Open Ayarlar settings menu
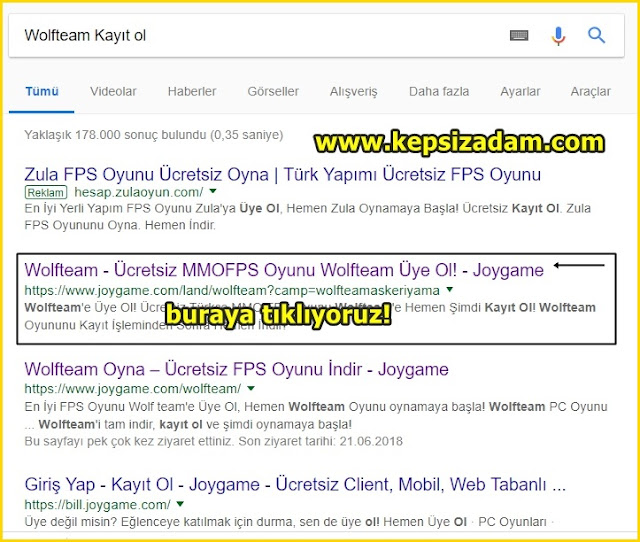This screenshot has width=640, height=542. click(520, 92)
